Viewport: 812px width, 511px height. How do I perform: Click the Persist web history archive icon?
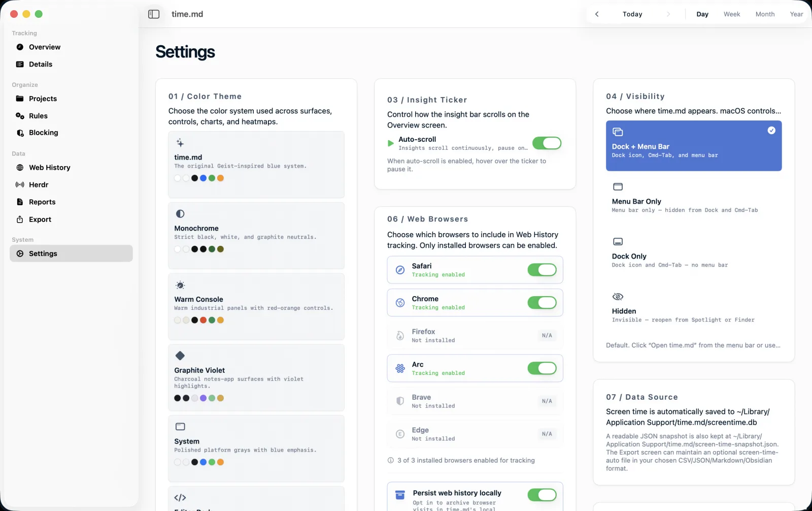[x=400, y=495]
